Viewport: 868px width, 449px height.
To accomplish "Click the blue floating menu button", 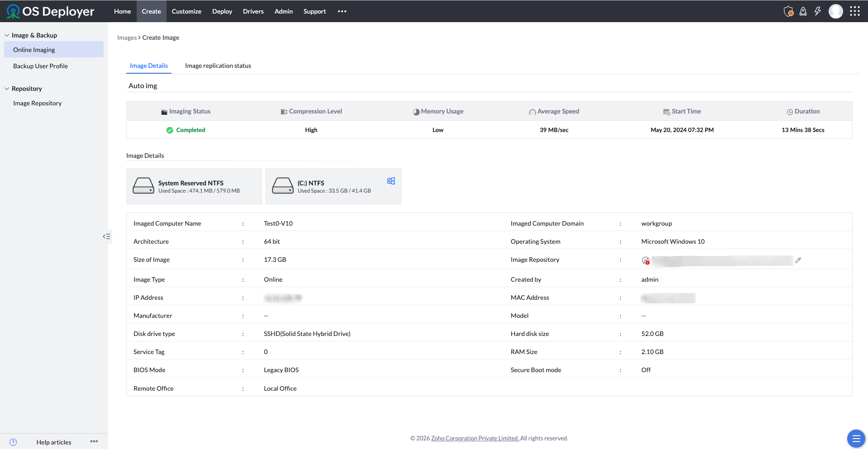I will (855, 438).
